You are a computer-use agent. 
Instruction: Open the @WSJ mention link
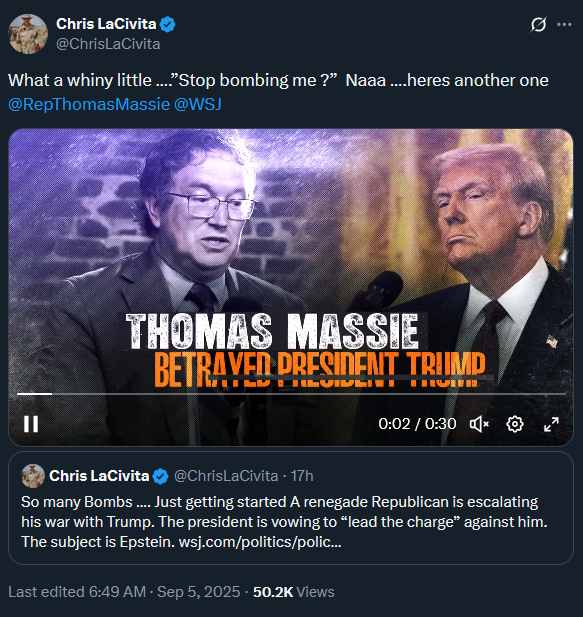click(197, 104)
